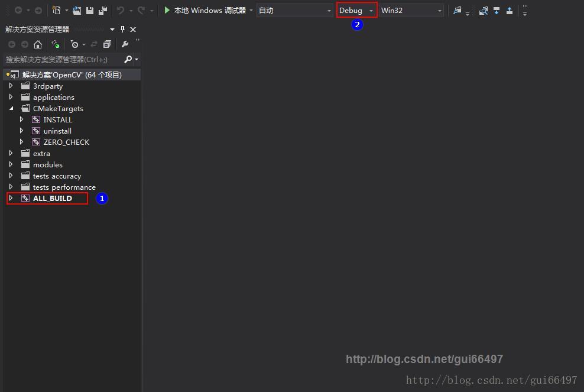Open the Win32 platform dropdown
The width and height of the screenshot is (584, 392).
(411, 11)
